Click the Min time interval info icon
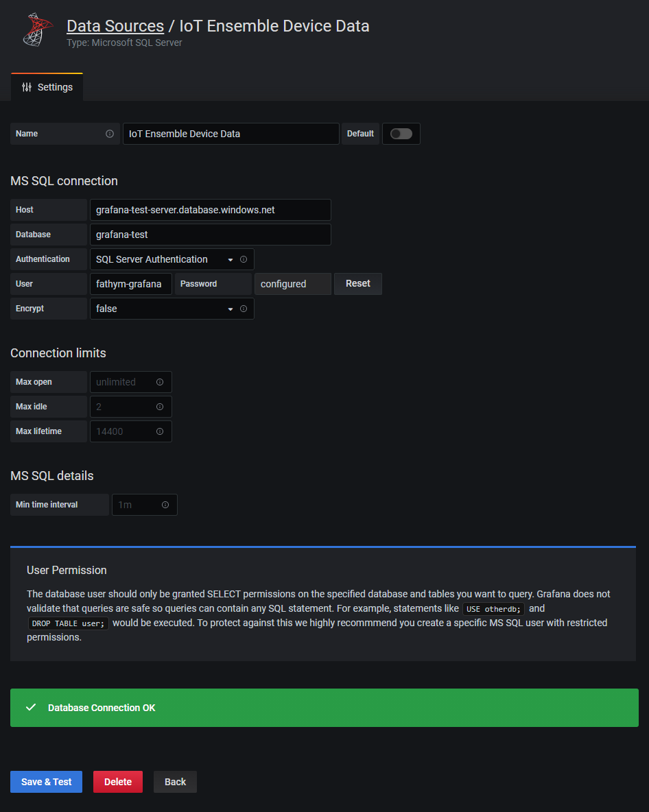This screenshot has width=649, height=812. click(165, 505)
